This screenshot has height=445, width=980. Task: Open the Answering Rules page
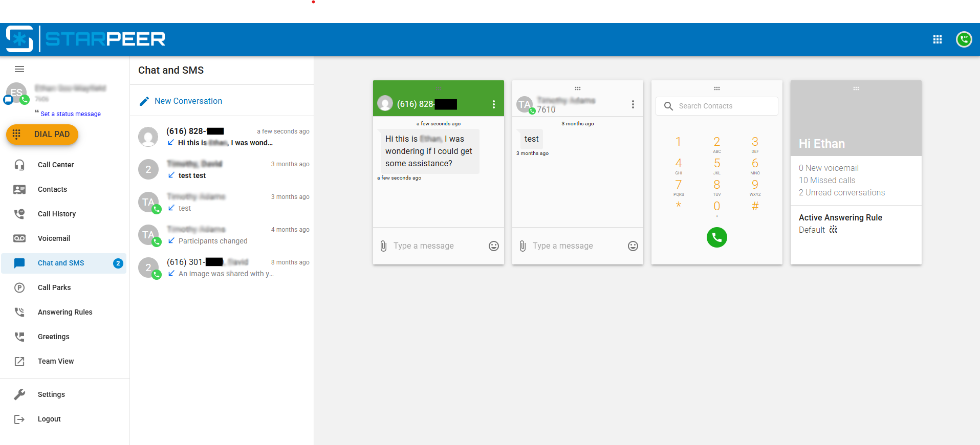pos(65,312)
